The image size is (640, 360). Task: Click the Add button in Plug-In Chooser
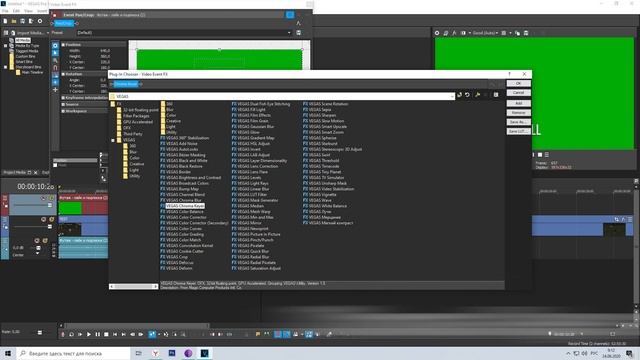pyautogui.click(x=518, y=103)
